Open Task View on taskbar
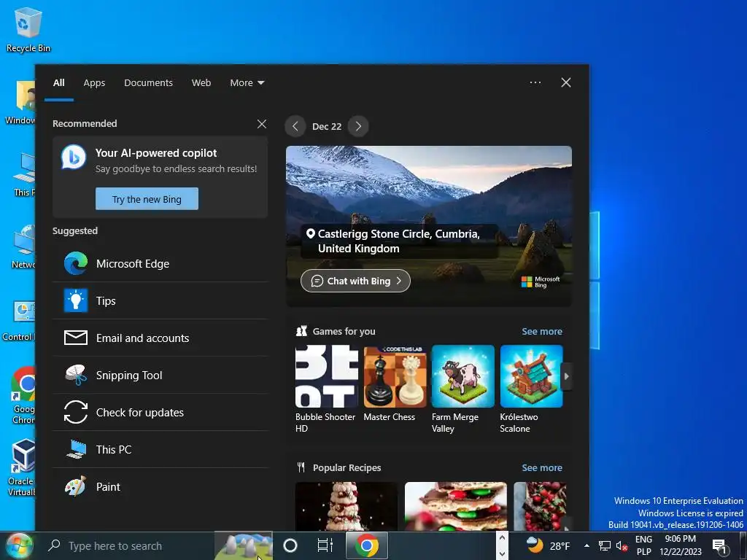This screenshot has height=560, width=747. (325, 545)
